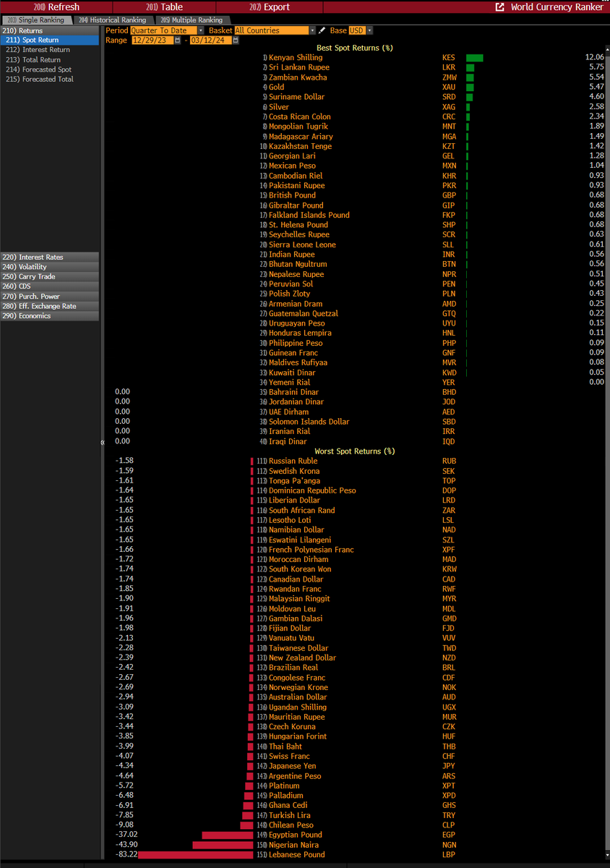This screenshot has height=868, width=610.
Task: Switch to the Multiple Ranking tab
Action: tap(192, 20)
